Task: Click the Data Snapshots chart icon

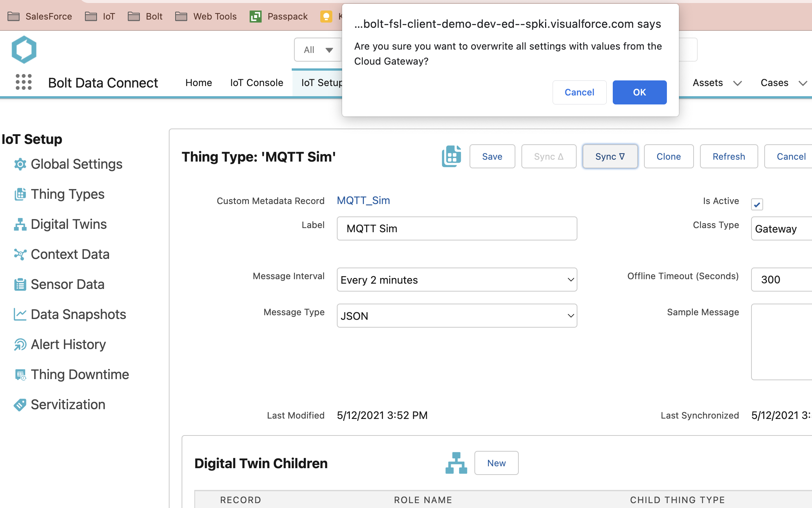Action: click(x=20, y=314)
